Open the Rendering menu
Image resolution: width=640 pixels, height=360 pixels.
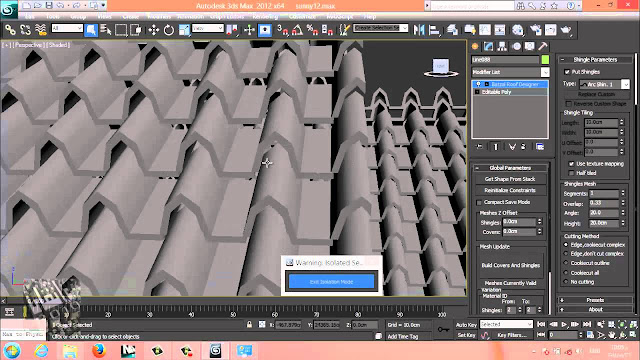[x=265, y=16]
